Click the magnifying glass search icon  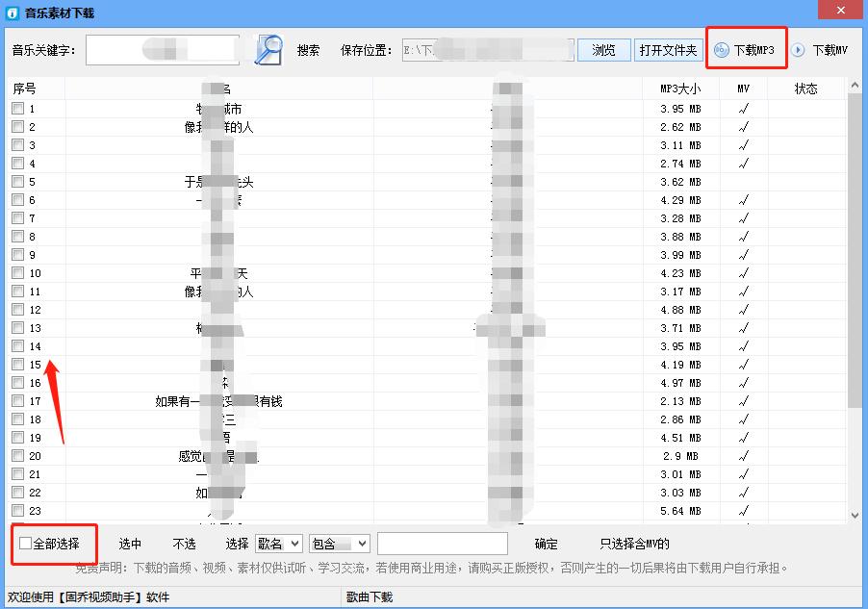coord(268,48)
